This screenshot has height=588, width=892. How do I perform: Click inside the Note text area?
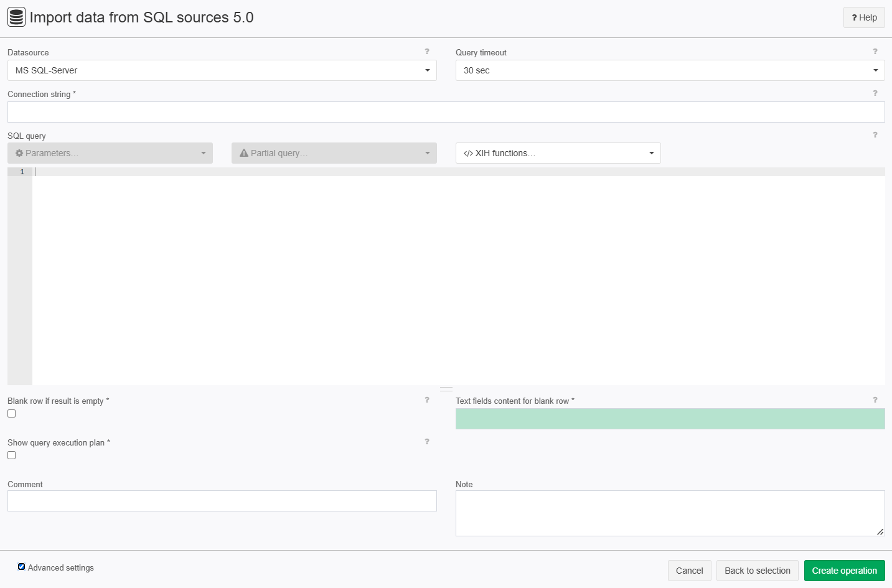tap(670, 513)
